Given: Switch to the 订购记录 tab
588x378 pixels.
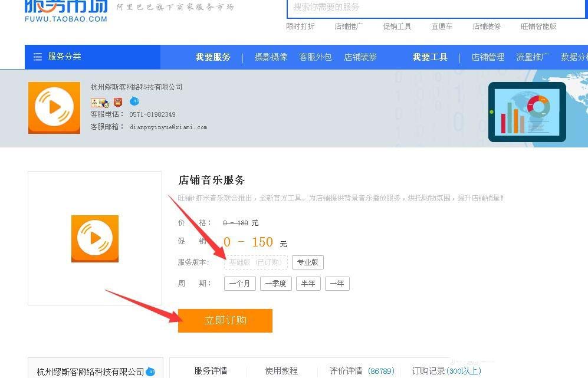Looking at the screenshot, I should click(x=446, y=371).
